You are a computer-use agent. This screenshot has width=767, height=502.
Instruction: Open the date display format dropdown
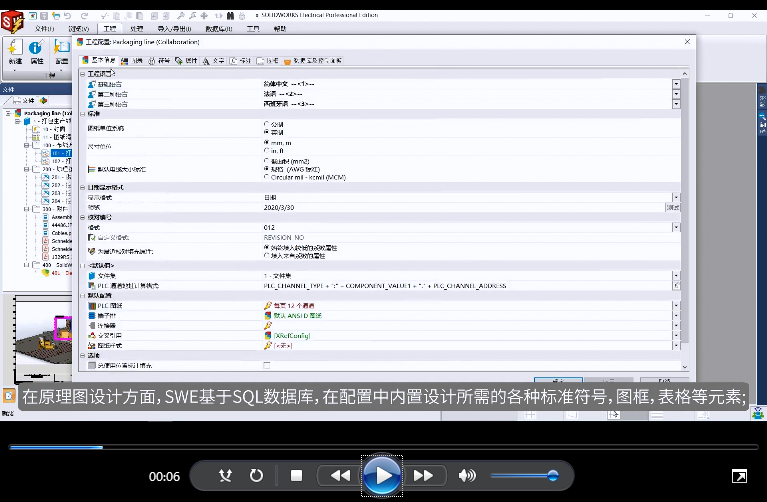tap(676, 197)
